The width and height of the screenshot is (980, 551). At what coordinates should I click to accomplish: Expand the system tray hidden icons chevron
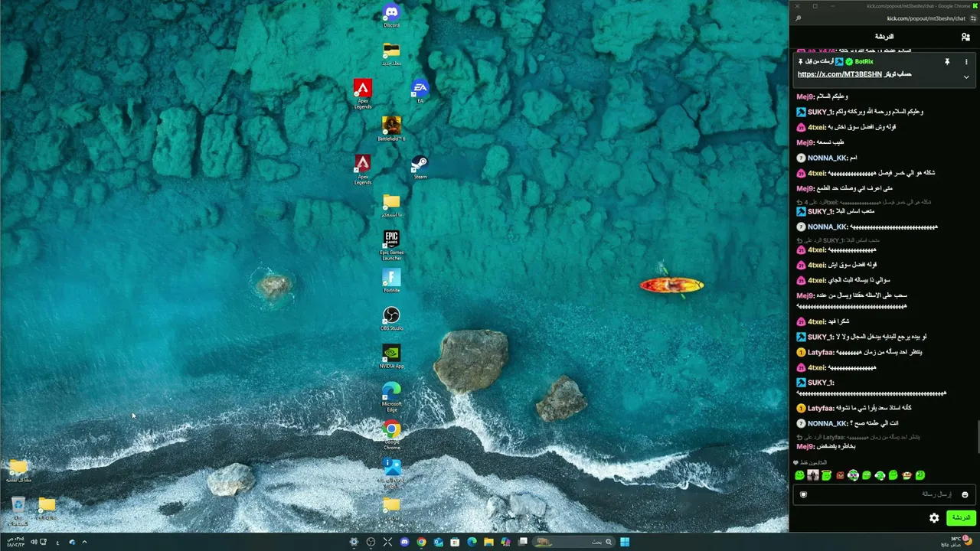(84, 542)
